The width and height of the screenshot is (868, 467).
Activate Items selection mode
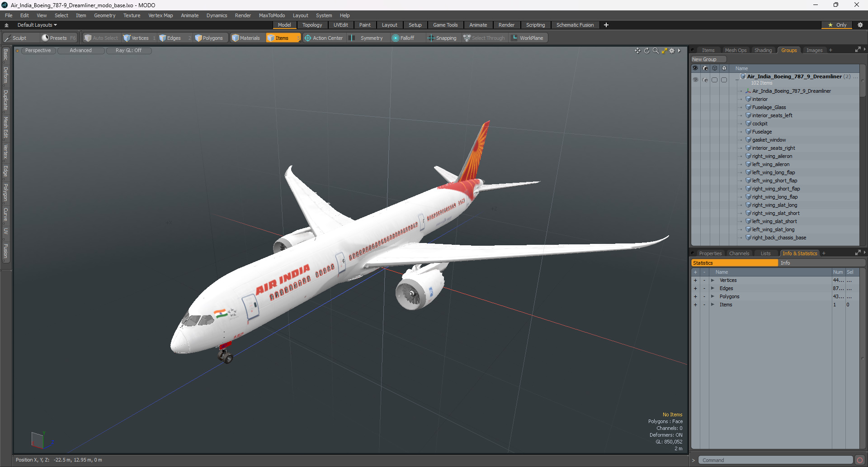pos(283,38)
